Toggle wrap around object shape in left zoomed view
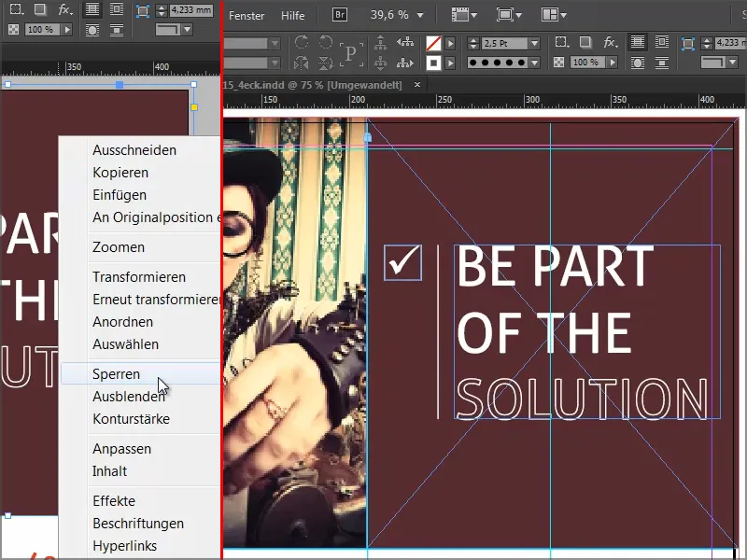Screen dimensions: 747x560 (x=92, y=30)
